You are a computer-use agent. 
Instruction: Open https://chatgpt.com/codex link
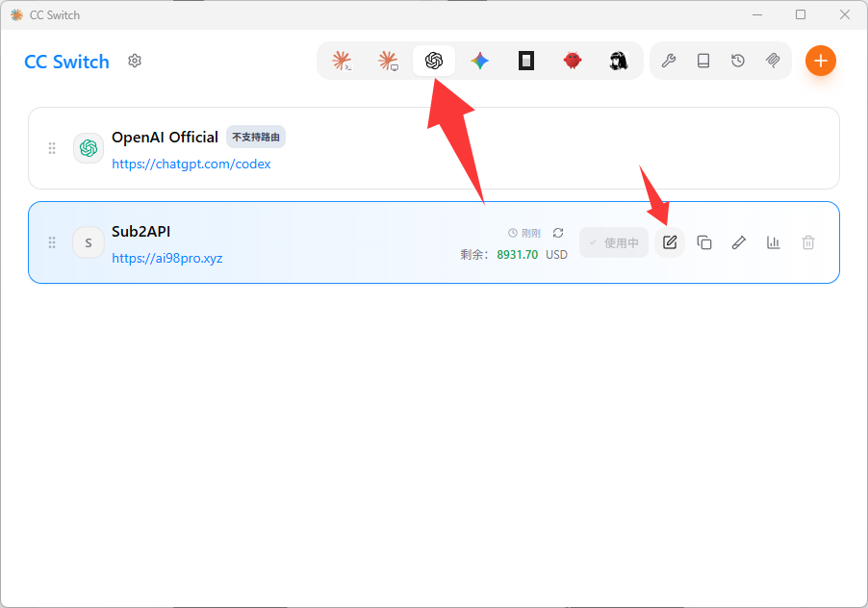pyautogui.click(x=191, y=164)
